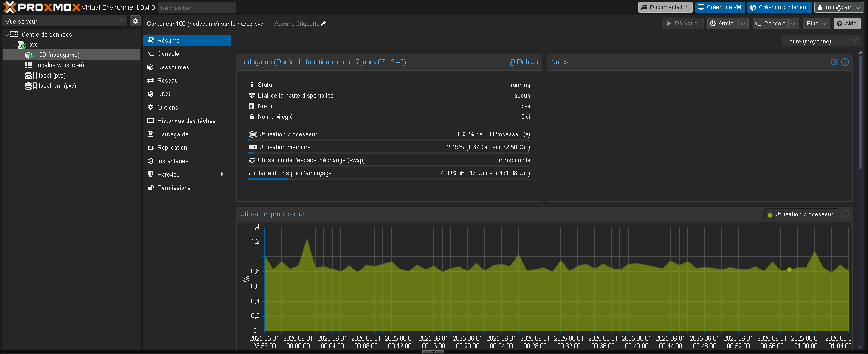Click the Créer un conteneur button
The width and height of the screenshot is (868, 354).
[779, 7]
